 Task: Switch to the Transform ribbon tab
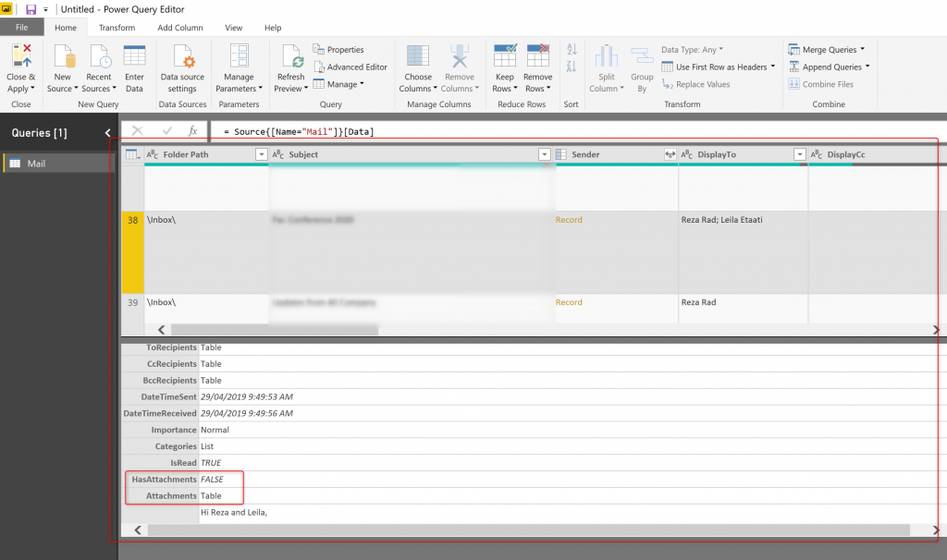click(x=117, y=28)
